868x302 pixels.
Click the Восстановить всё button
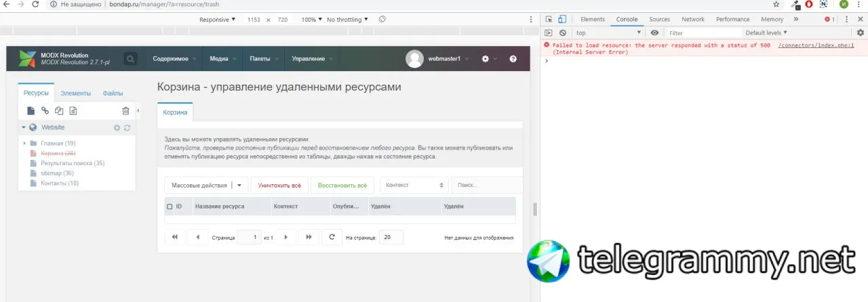coord(342,185)
